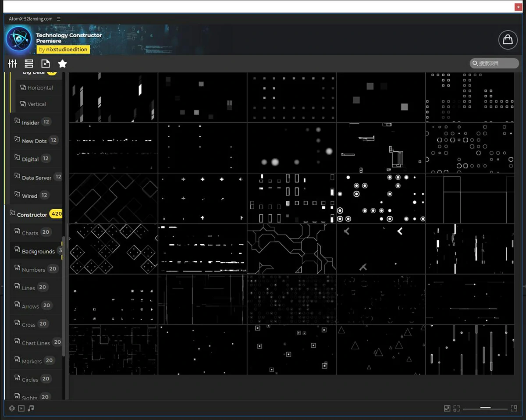Click the fit-to-frame arrow icon in footer

coord(447,408)
